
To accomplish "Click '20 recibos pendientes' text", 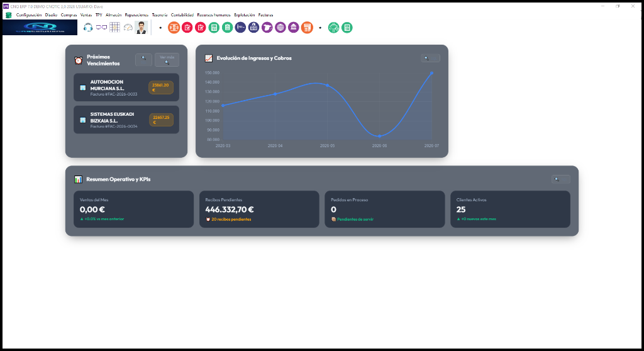I will [231, 220].
